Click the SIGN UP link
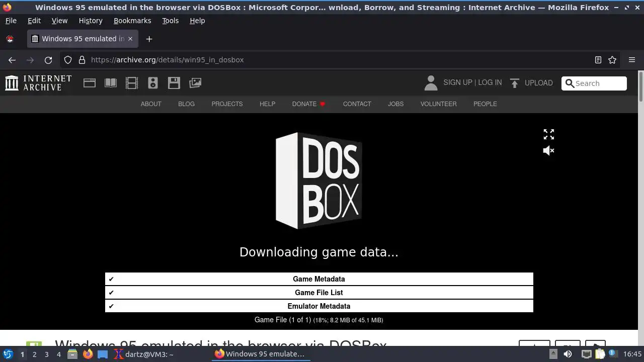The width and height of the screenshot is (644, 362). 458,82
